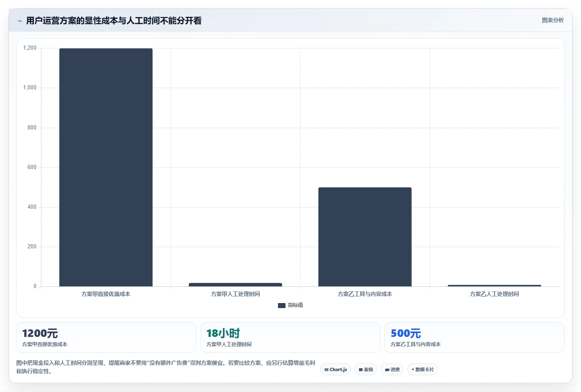
Task: Click the 表格 tag
Action: [x=366, y=369]
